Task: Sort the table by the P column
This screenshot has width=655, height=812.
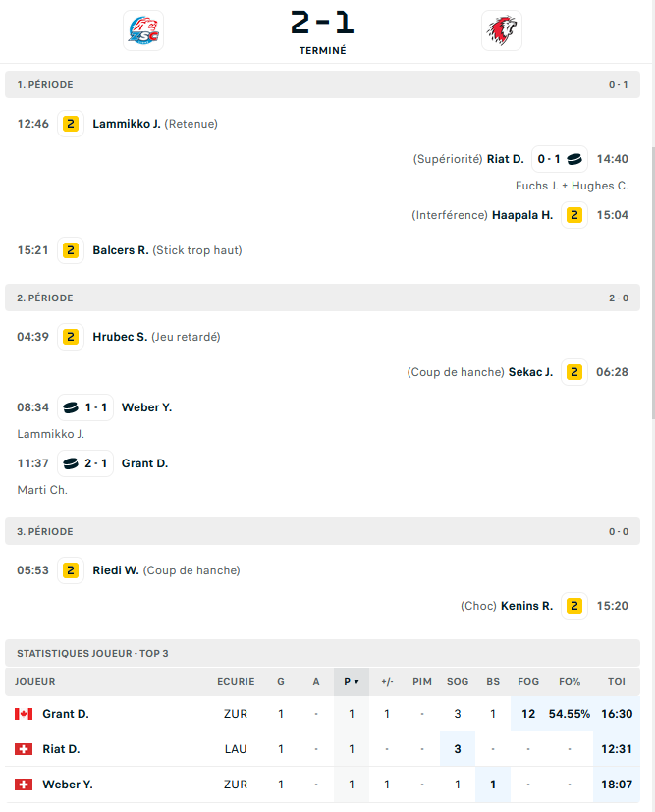Action: (x=351, y=682)
